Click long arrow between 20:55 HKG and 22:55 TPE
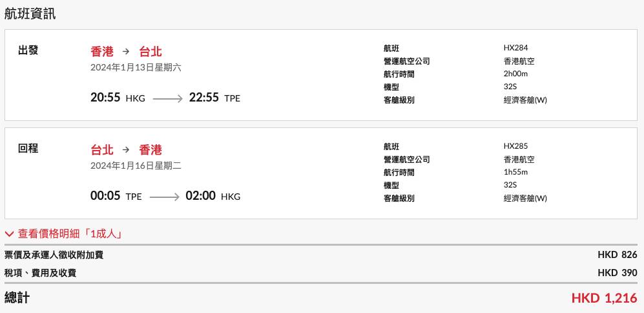This screenshot has width=644, height=313. [167, 99]
